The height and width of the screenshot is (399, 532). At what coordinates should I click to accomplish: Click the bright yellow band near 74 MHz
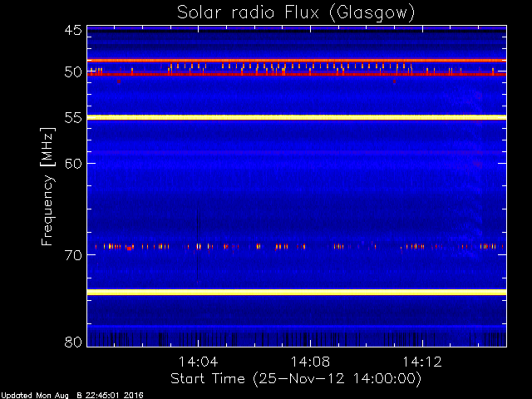(297, 292)
